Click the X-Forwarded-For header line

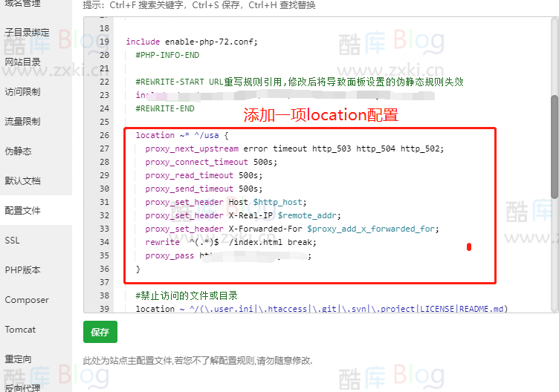point(292,229)
